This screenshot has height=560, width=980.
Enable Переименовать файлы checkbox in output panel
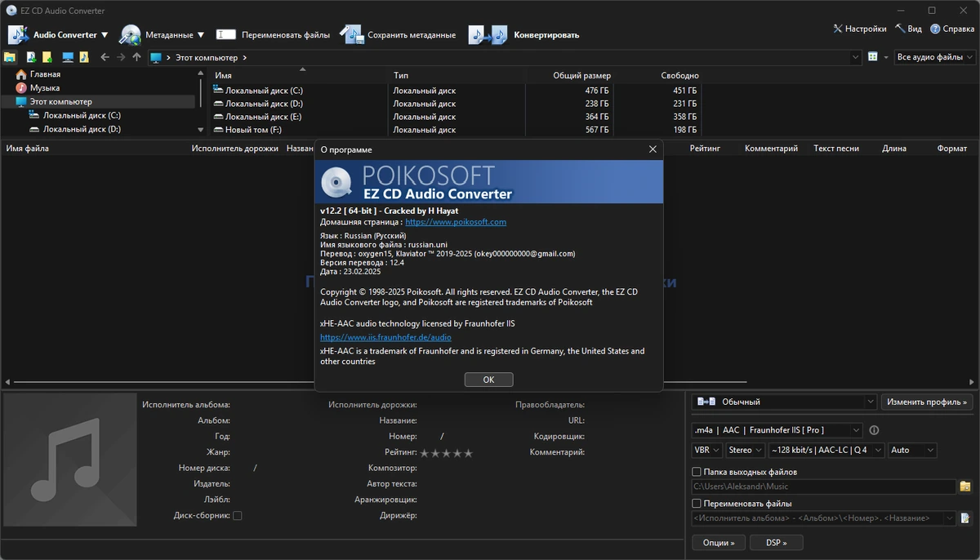click(697, 504)
